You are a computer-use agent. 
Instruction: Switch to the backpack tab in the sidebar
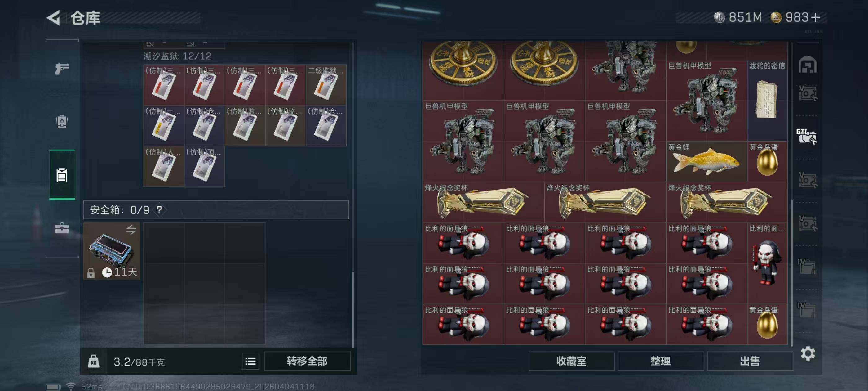62,121
